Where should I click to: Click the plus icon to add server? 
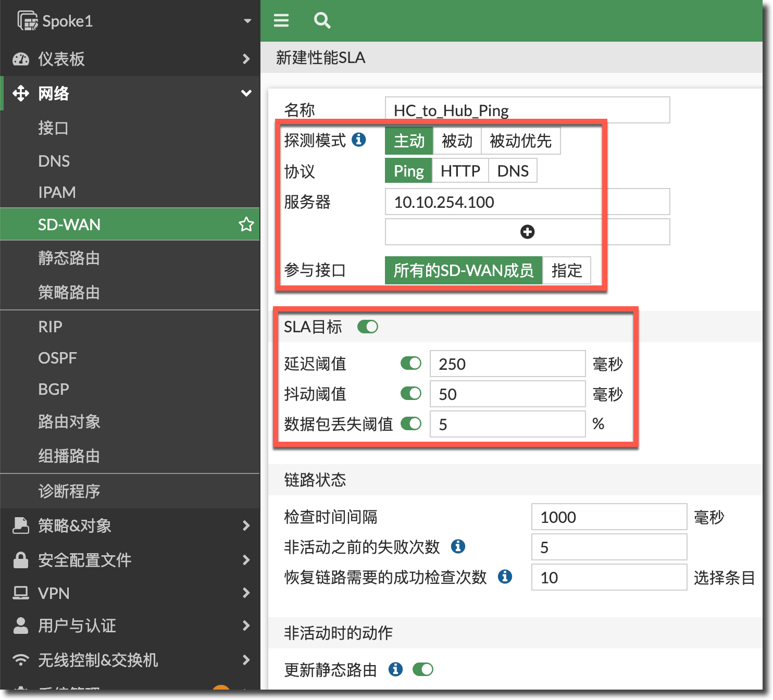click(x=527, y=232)
